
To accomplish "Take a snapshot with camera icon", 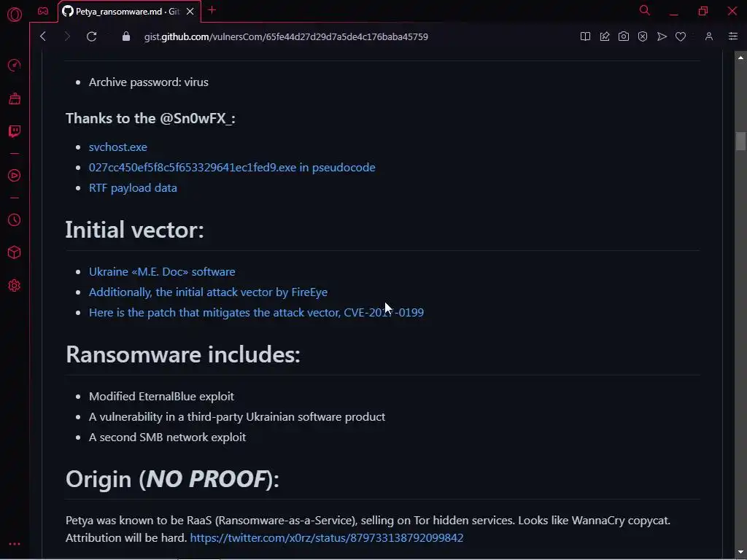I will (623, 36).
